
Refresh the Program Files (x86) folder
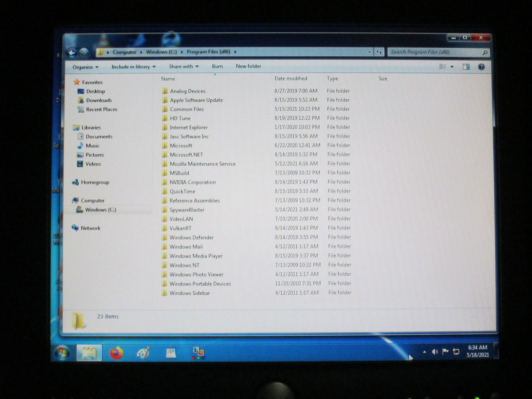(379, 52)
